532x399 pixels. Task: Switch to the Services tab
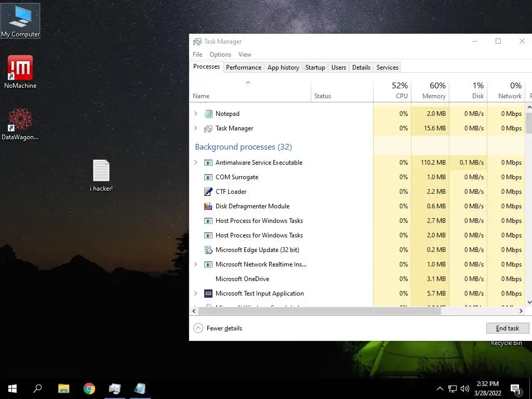point(388,68)
